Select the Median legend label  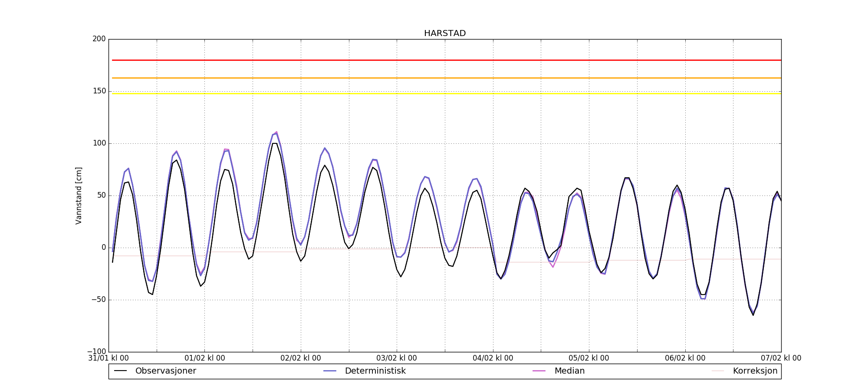(569, 371)
